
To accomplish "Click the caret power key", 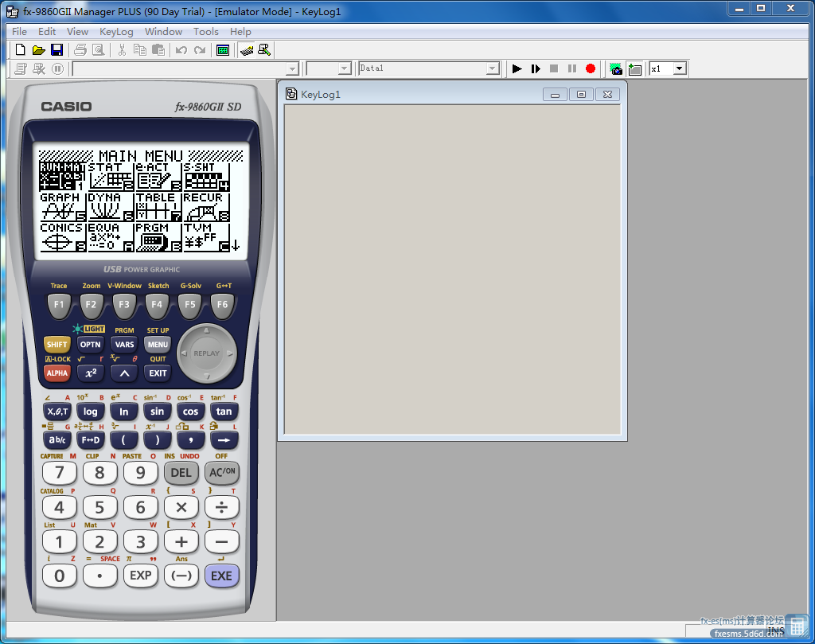I will coord(124,373).
